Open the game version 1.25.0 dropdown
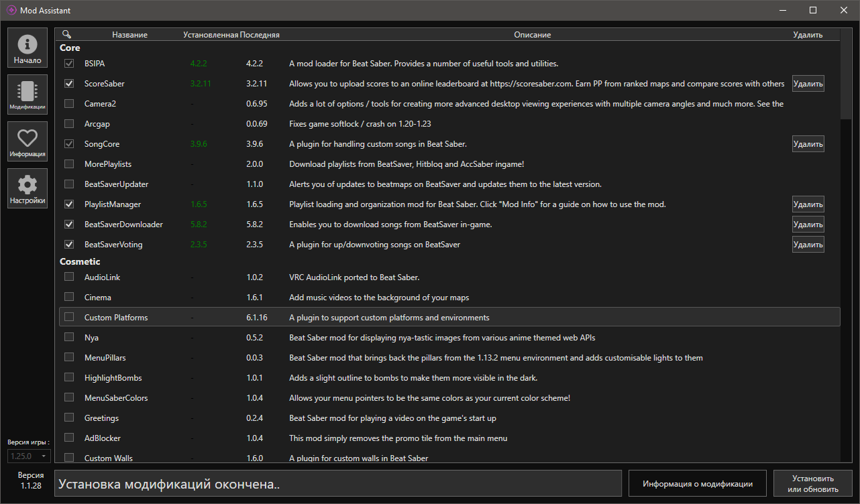 pos(29,456)
